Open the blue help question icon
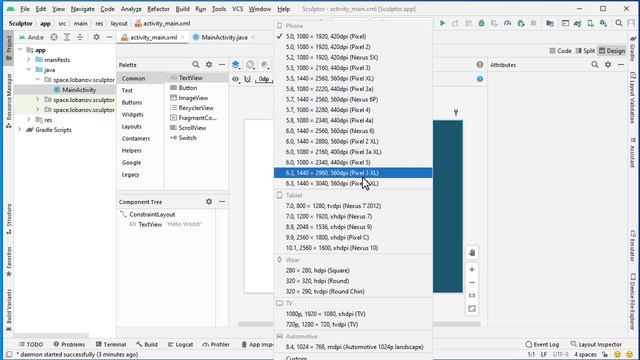The image size is (640, 360). pos(480,79)
